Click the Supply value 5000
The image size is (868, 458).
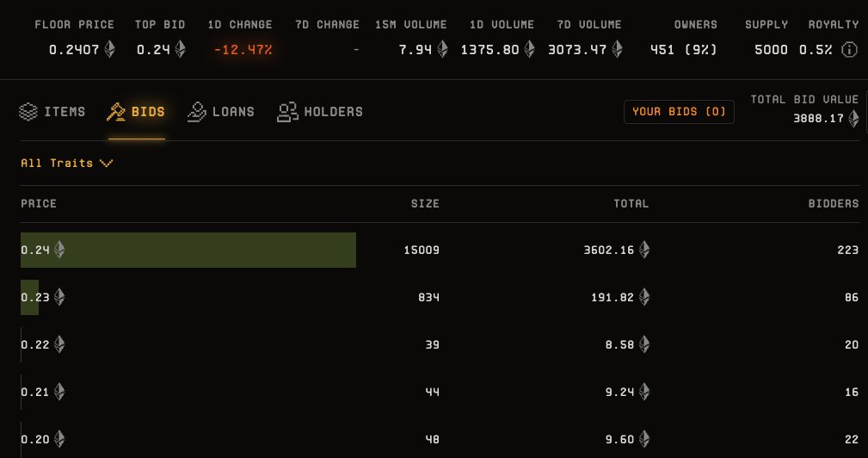[771, 50]
